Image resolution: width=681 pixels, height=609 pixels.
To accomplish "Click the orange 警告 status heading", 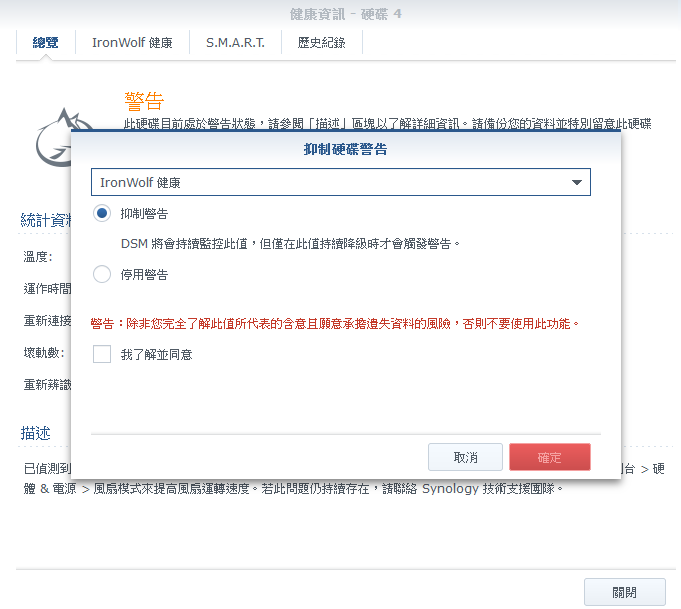I will [144, 101].
